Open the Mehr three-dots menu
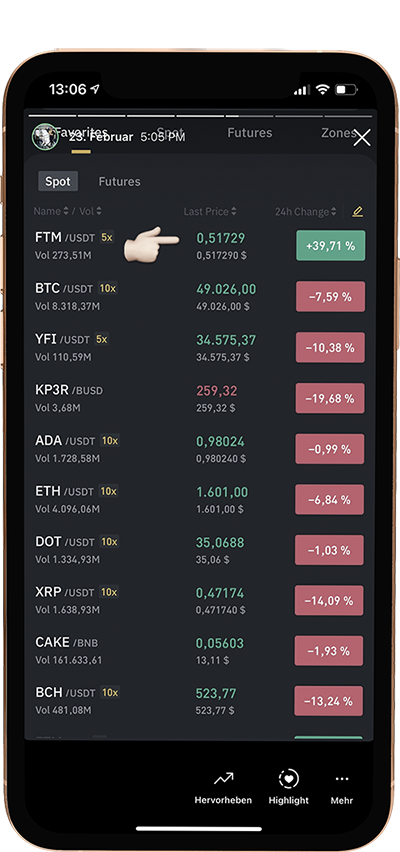Image resolution: width=400 pixels, height=852 pixels. 342,779
